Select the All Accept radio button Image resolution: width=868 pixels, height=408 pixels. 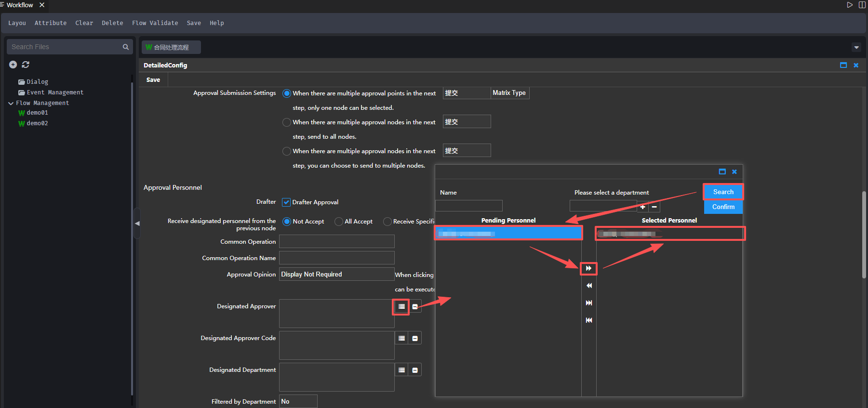pos(339,222)
